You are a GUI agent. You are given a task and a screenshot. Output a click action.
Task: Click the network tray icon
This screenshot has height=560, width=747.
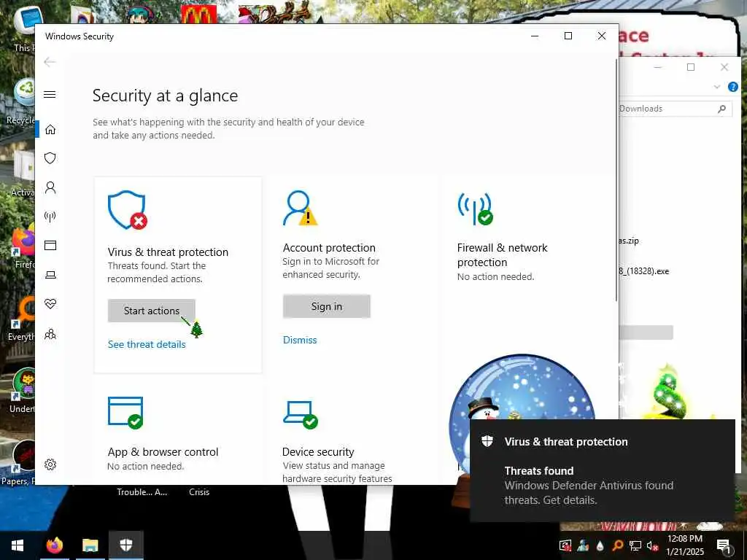coord(635,545)
